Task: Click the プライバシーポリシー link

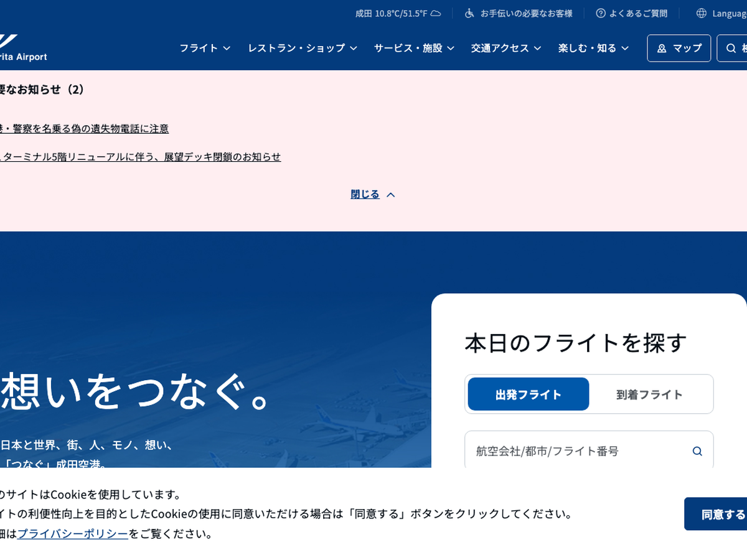Action: pyautogui.click(x=73, y=534)
